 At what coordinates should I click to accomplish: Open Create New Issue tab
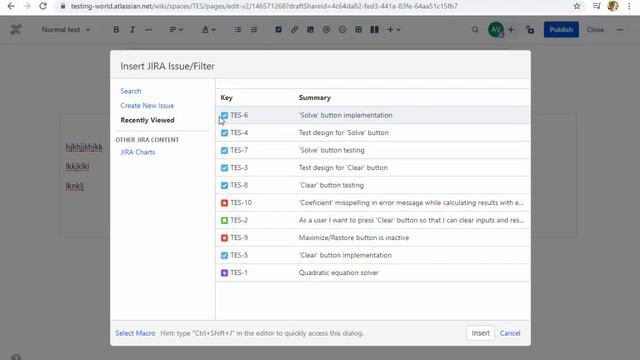coord(147,105)
